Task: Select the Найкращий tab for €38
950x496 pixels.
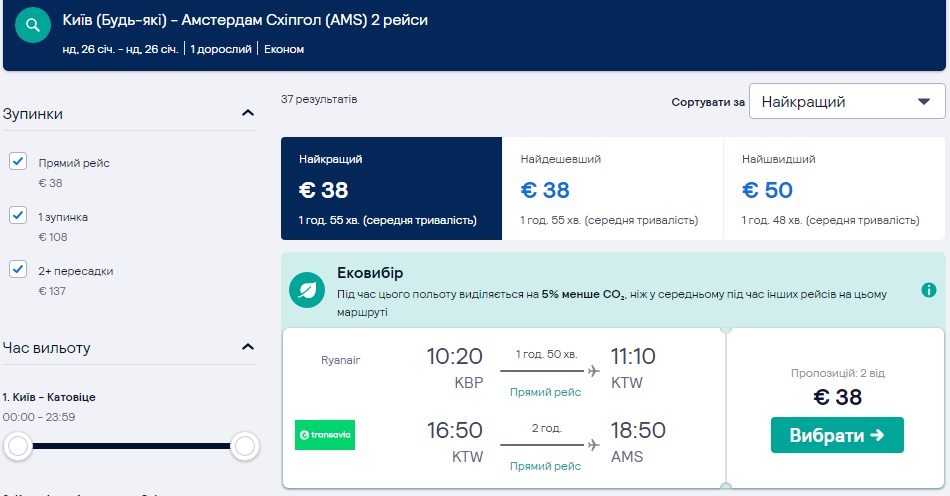Action: [390, 189]
